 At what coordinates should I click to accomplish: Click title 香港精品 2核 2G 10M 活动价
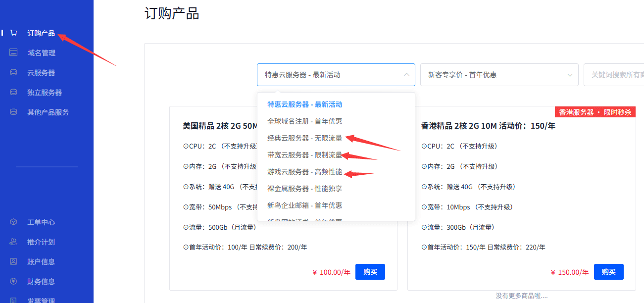pos(489,126)
